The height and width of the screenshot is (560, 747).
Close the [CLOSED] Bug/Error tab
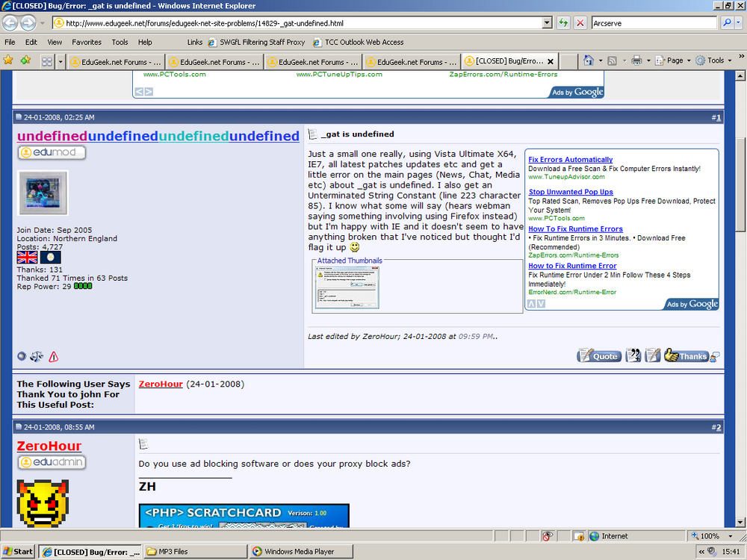tap(551, 61)
